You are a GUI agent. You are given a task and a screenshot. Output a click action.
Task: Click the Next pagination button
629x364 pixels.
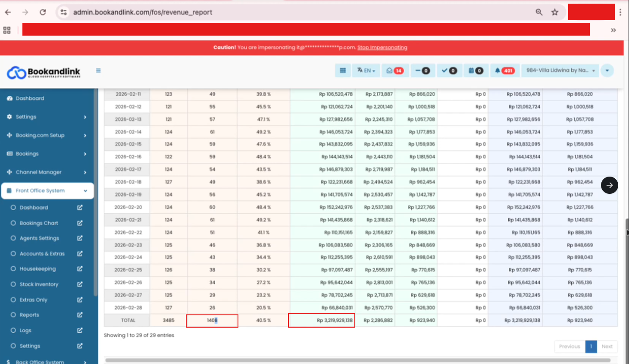coord(607,346)
